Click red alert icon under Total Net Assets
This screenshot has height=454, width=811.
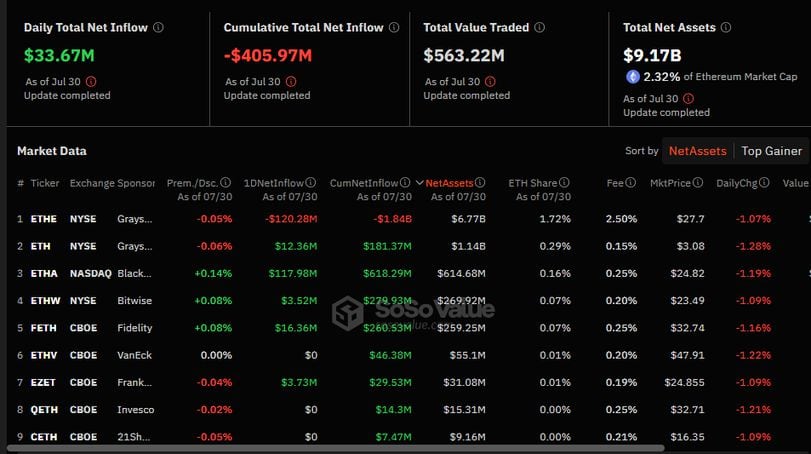point(688,99)
